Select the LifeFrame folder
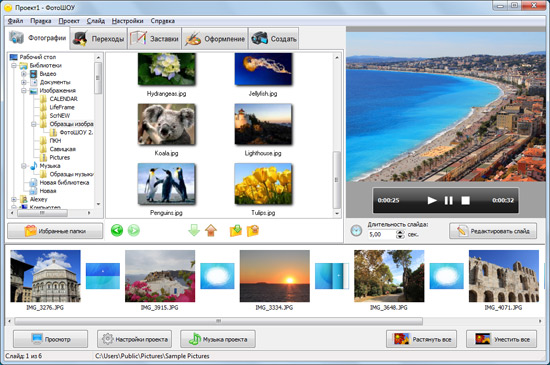This screenshot has height=365, width=550. (x=57, y=107)
